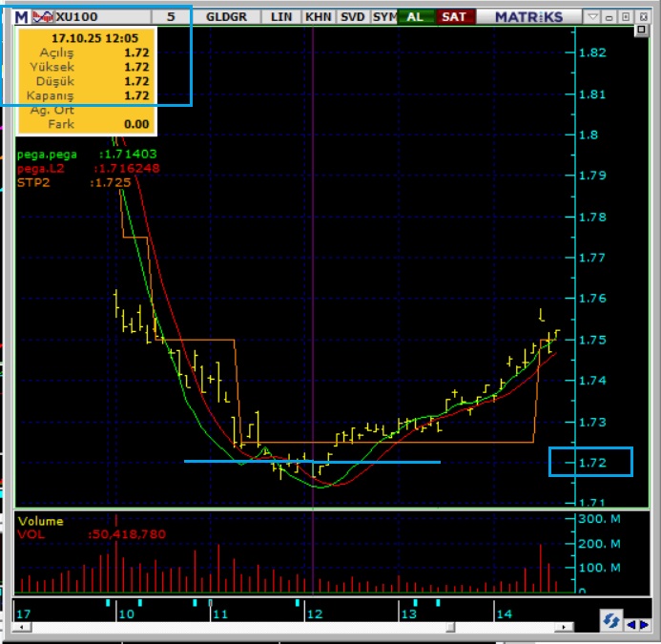
Task: Select the STP2 indicator label
Action: [32, 182]
